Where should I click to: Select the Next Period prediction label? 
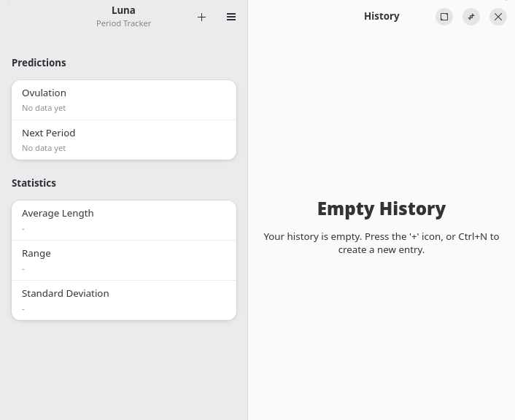click(x=48, y=133)
